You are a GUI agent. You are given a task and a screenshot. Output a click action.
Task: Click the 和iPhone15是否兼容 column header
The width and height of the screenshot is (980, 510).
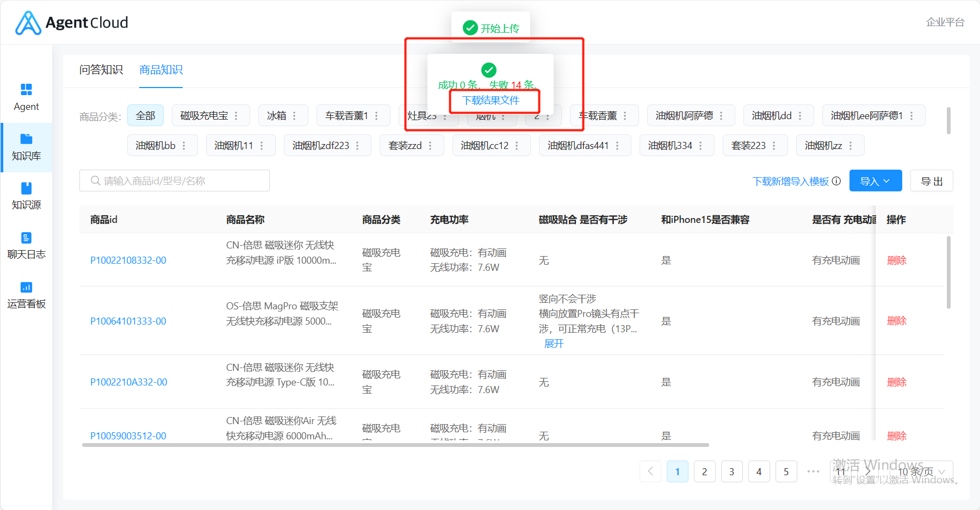click(x=705, y=220)
